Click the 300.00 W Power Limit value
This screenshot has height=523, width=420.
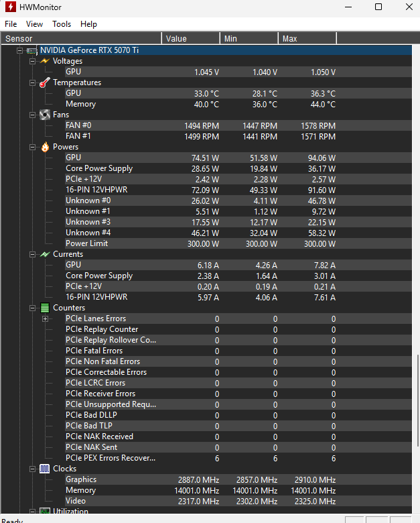coord(203,244)
